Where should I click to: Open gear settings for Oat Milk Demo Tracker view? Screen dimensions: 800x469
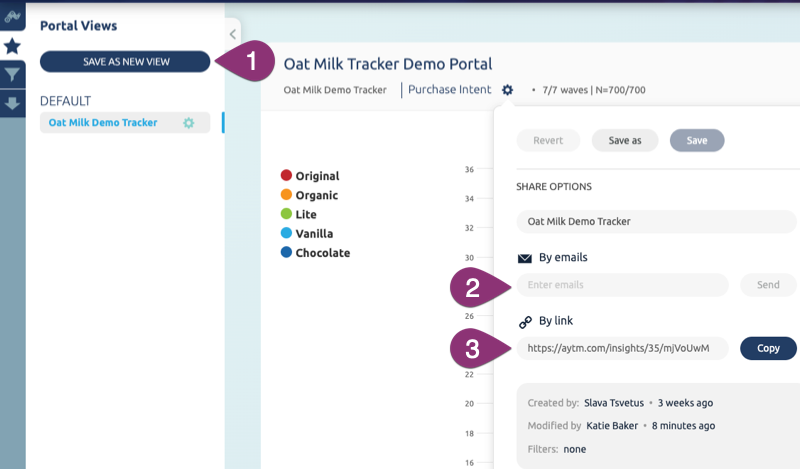[x=188, y=123]
